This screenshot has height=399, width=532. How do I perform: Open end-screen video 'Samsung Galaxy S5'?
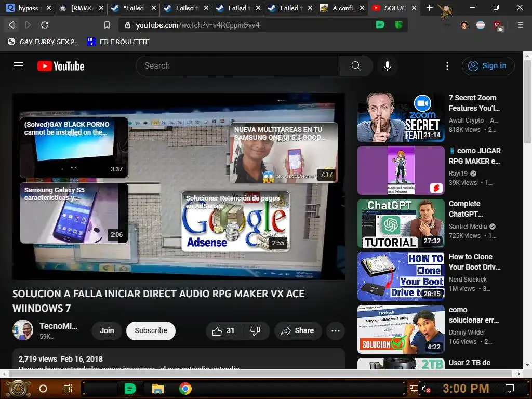coord(74,213)
